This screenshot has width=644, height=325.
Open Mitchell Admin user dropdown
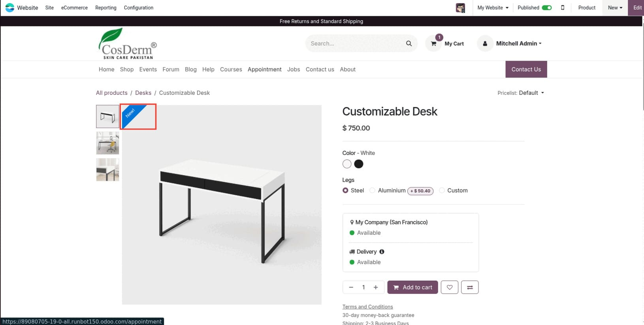(x=518, y=43)
